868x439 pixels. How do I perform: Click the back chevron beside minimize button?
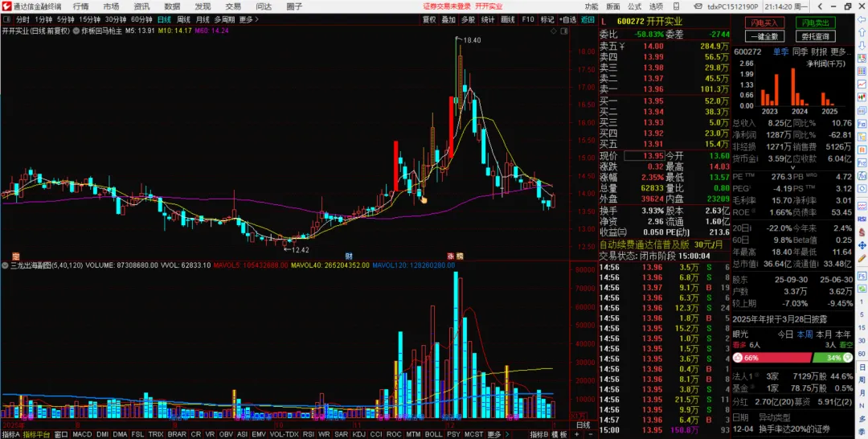(821, 6)
